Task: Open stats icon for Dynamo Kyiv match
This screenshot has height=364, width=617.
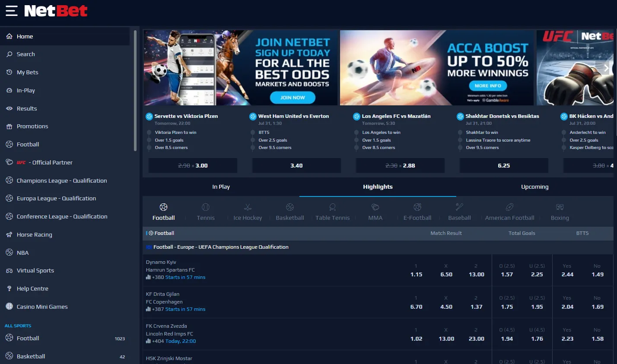Action: coord(148,277)
